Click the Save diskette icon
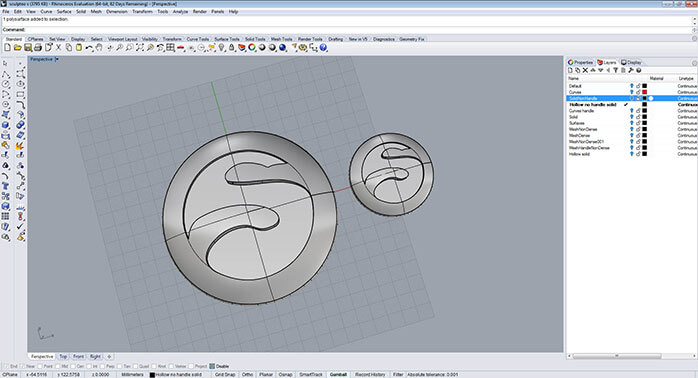 click(x=28, y=48)
